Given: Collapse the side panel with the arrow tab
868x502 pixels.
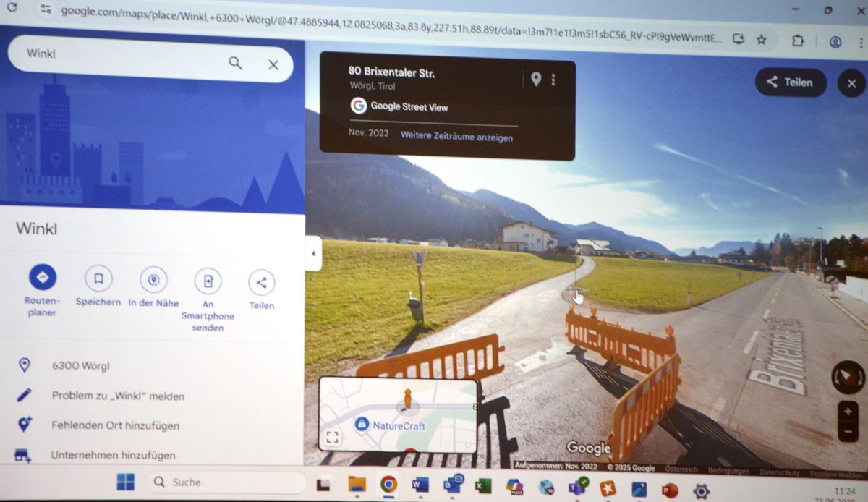Looking at the screenshot, I should point(313,254).
